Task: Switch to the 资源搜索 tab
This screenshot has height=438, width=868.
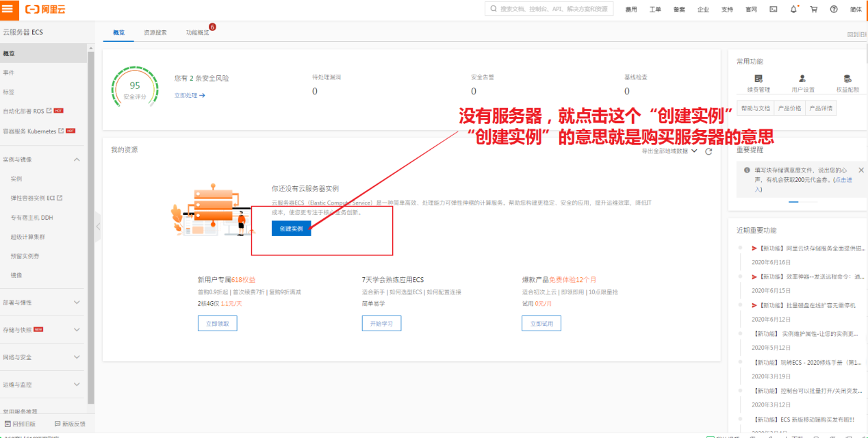Action: (155, 33)
